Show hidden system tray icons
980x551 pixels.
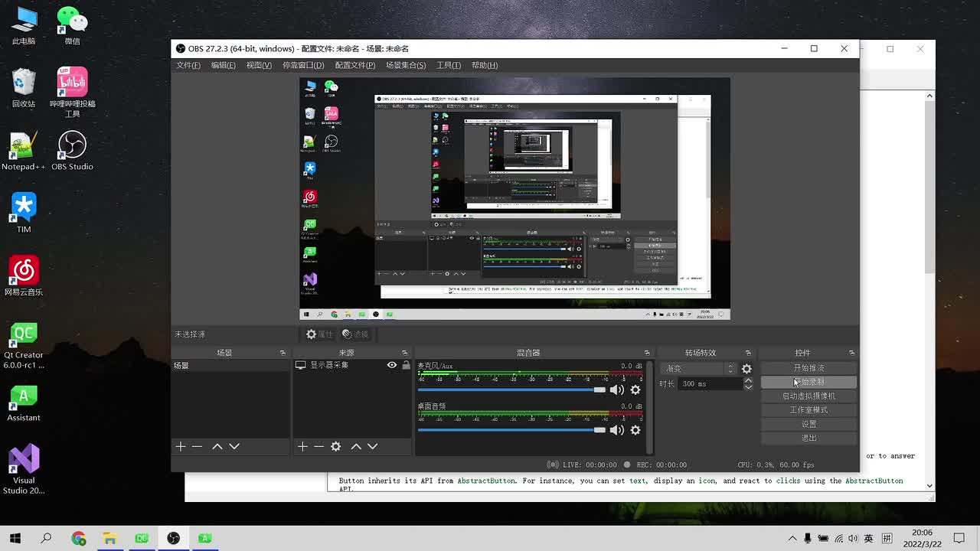[x=792, y=538]
